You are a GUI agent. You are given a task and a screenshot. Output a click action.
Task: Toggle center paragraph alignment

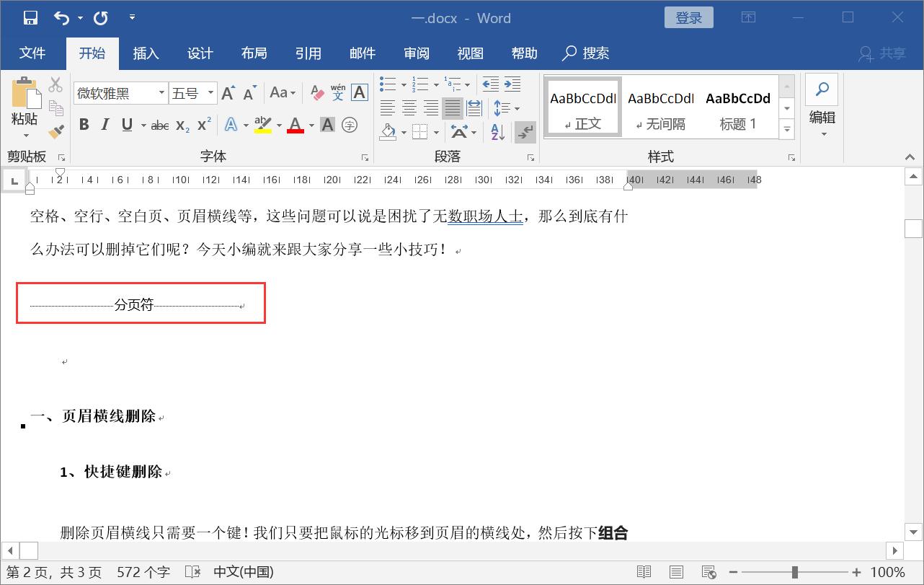pos(409,108)
